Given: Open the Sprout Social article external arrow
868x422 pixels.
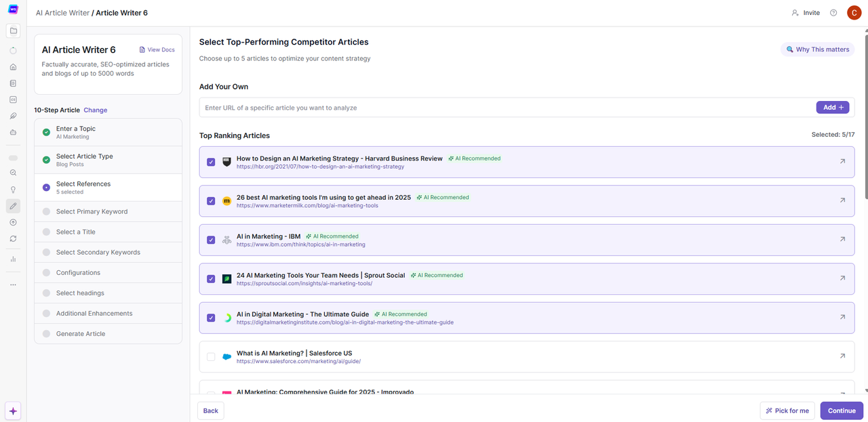Looking at the screenshot, I should 842,278.
